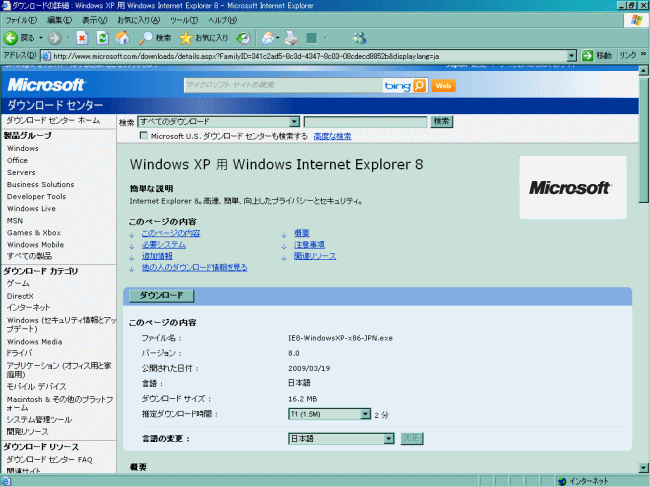
Task: Open the 日本語 language change dropdown
Action: click(341, 439)
